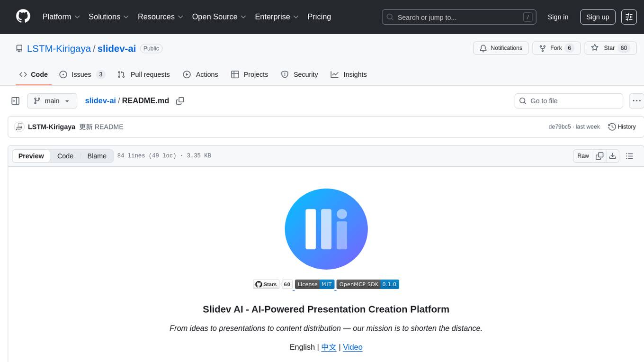Open LSTM-Kirigaya commit author link
This screenshot has height=362, width=644.
[x=52, y=127]
